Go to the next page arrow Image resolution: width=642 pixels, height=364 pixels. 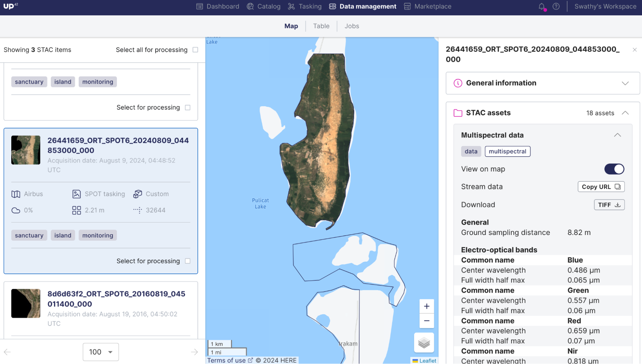click(194, 352)
